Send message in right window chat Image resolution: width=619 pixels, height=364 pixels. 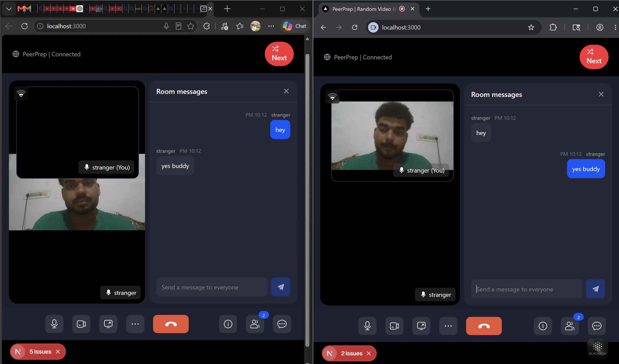coord(596,289)
